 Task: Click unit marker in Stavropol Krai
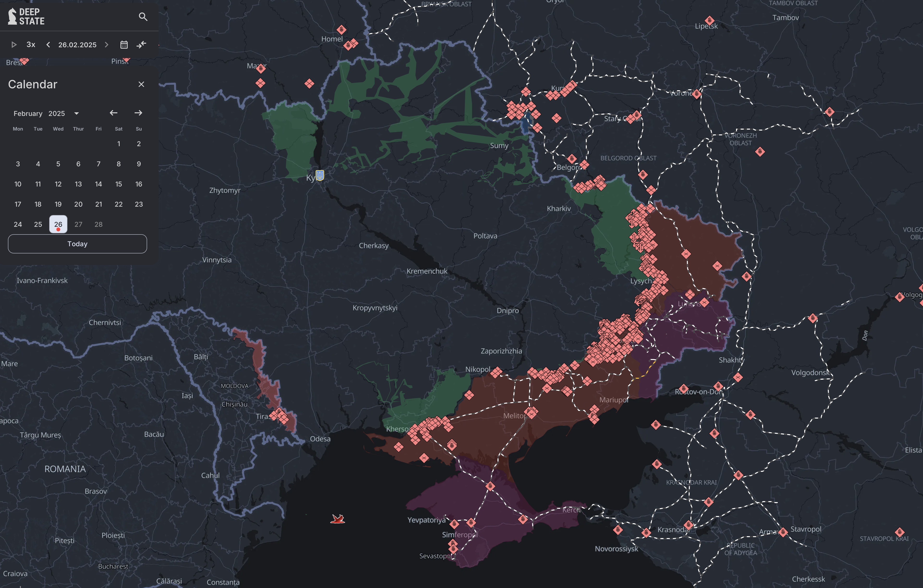900,532
